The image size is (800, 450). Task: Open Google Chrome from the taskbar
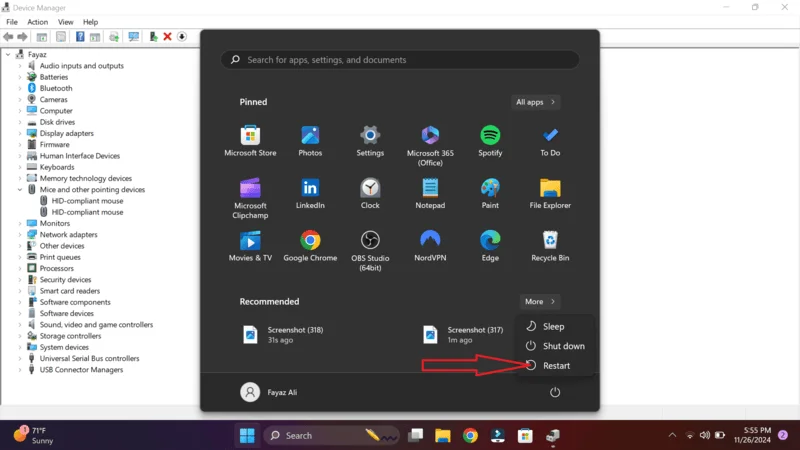[x=470, y=436]
